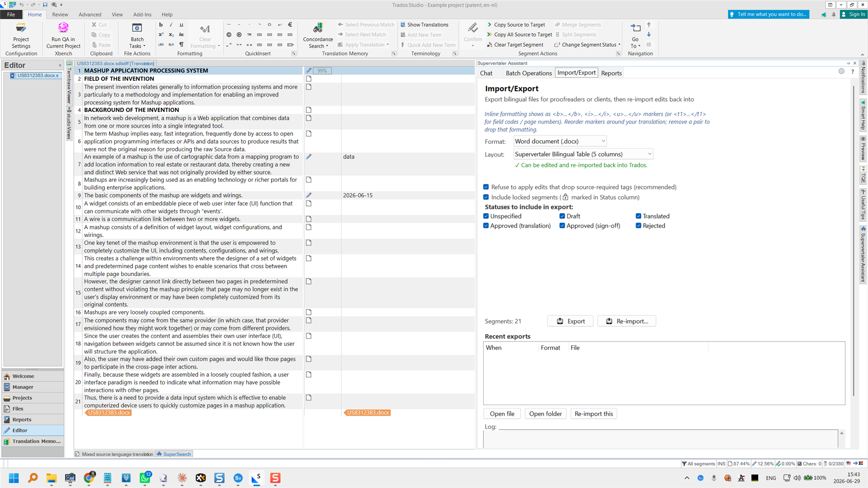Click Copy All Source to Target
Image resolution: width=868 pixels, height=488 pixels.
[519, 35]
